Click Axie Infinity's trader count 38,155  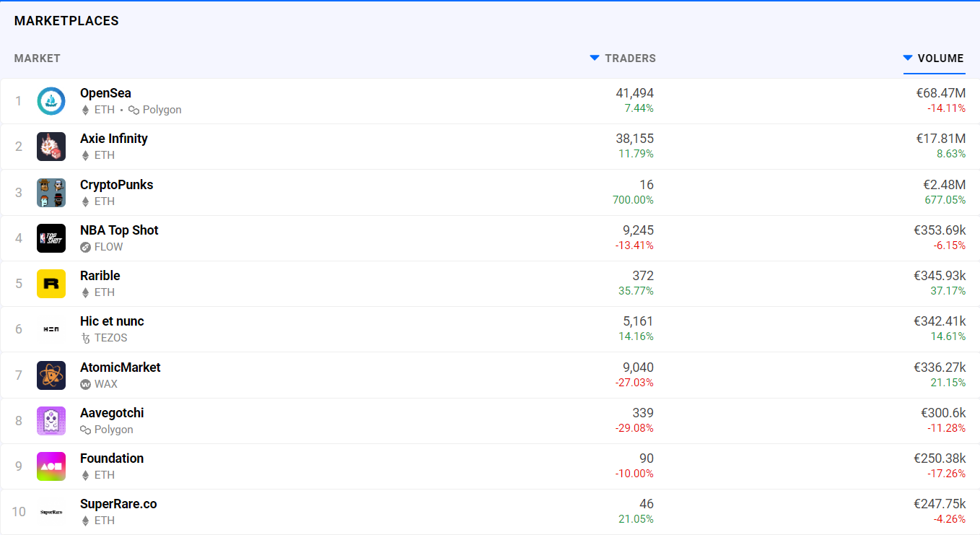pyautogui.click(x=634, y=139)
